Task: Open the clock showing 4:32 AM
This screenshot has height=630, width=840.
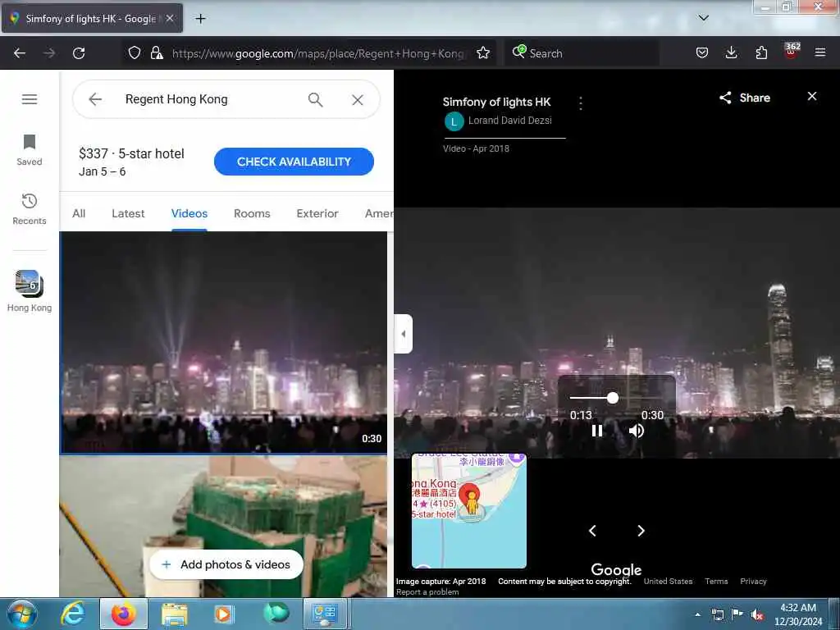Action: coord(797,614)
